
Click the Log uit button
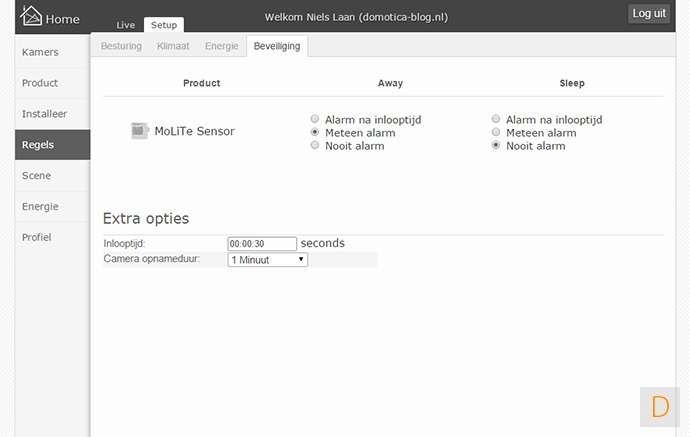click(x=649, y=13)
